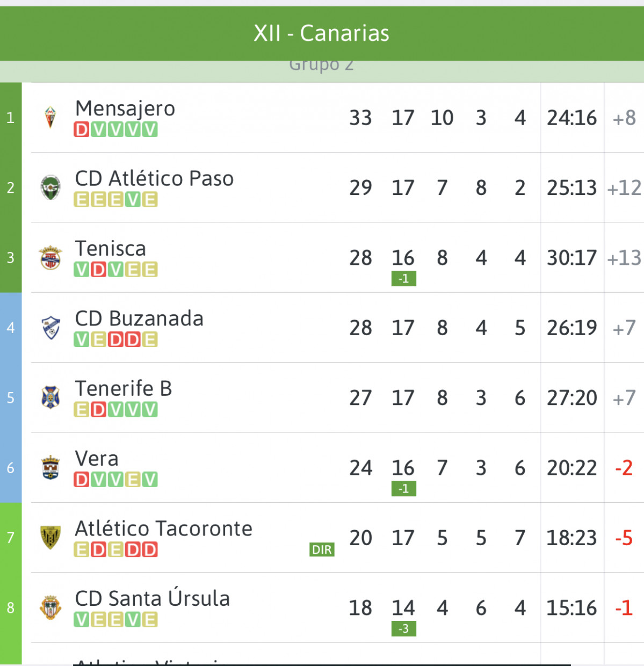Open the Mensajero team name link
The width and height of the screenshot is (644, 666).
tap(125, 108)
